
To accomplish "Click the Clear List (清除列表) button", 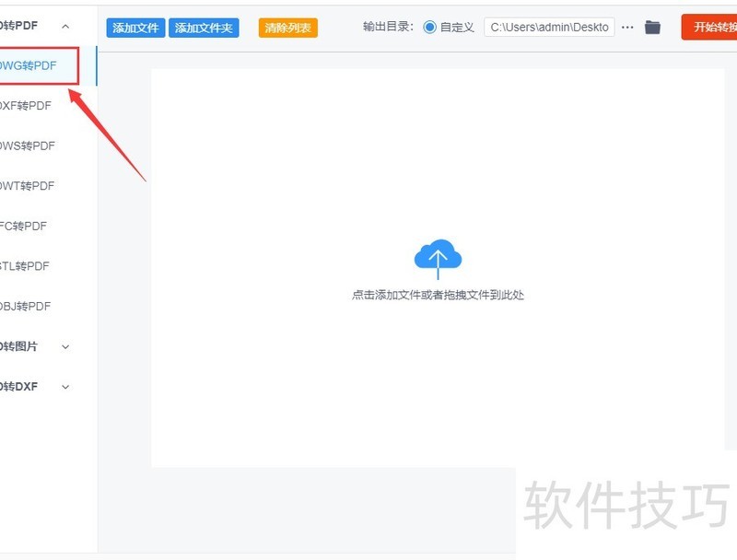I will click(x=287, y=28).
